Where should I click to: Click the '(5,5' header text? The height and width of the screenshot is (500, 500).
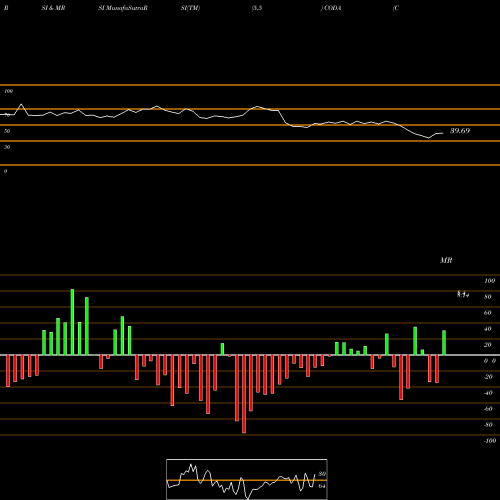257,8
